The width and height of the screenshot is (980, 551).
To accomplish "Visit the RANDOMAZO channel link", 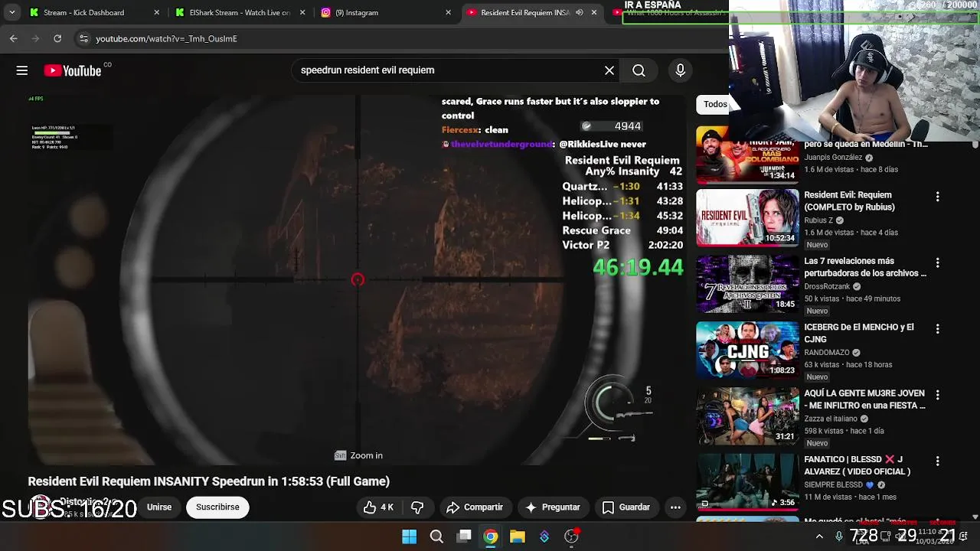I will (x=827, y=353).
